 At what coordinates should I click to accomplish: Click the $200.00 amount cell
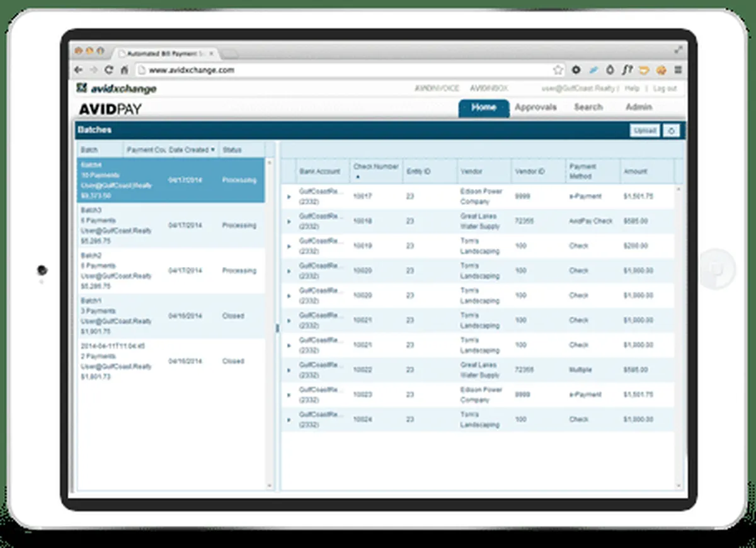[x=636, y=246]
